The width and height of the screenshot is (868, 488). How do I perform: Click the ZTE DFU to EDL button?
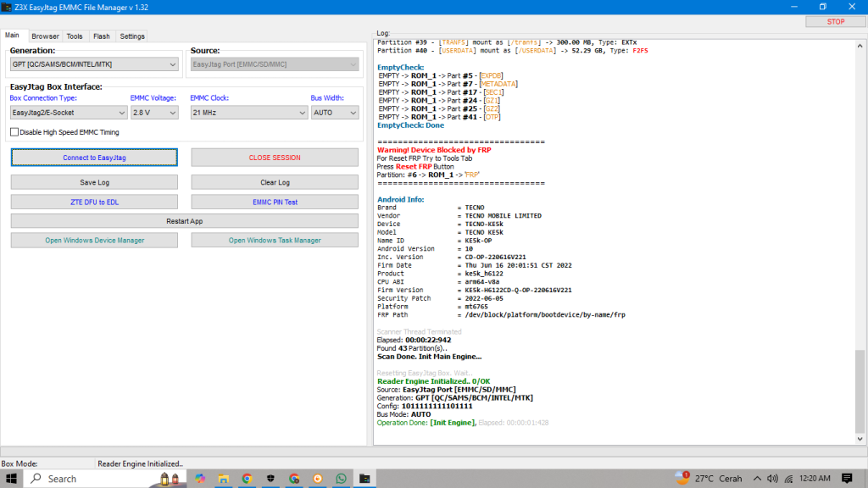[94, 202]
